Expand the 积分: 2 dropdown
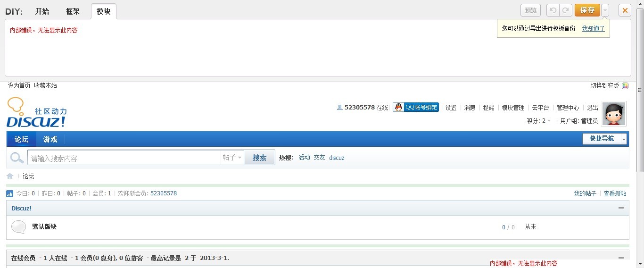Image resolution: width=644 pixels, height=268 pixels. (539, 121)
